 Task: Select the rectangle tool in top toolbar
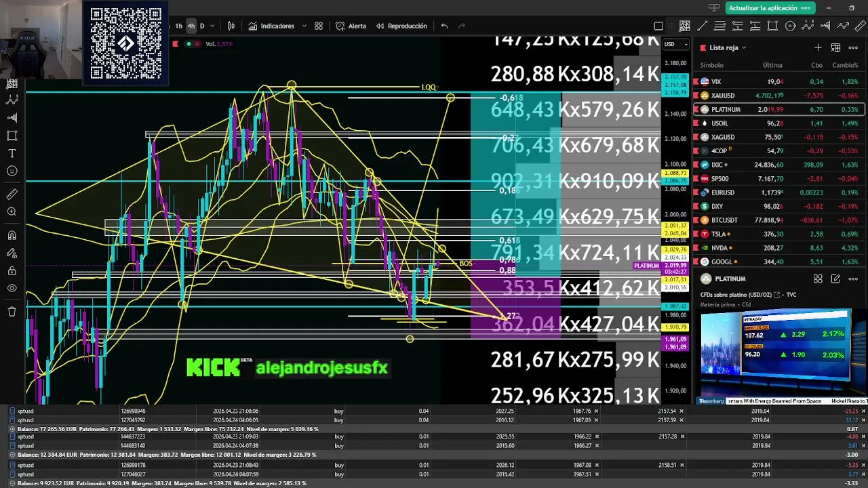(772, 26)
